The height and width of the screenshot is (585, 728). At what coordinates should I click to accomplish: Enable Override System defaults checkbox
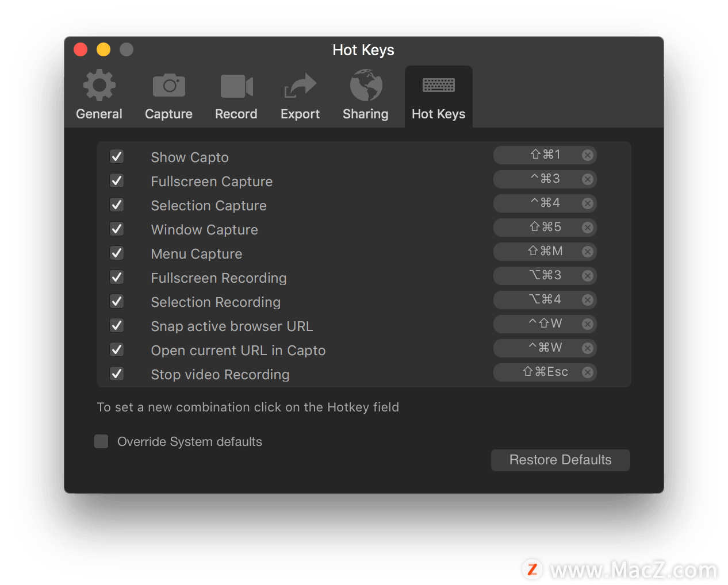(101, 441)
